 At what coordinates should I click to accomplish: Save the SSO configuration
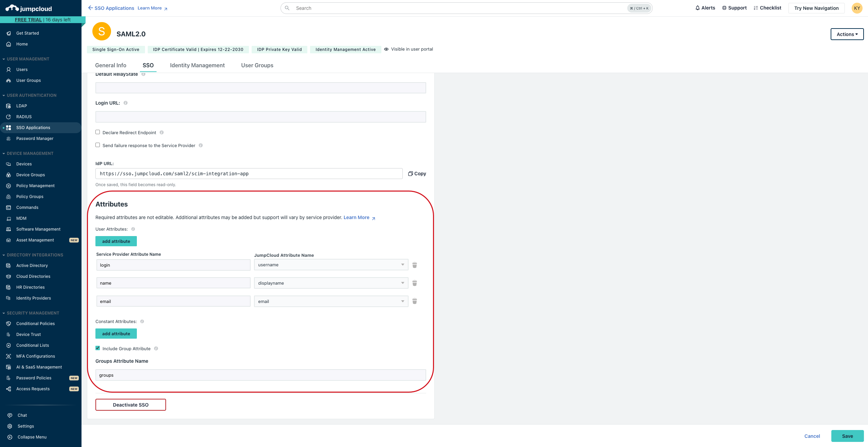pos(847,436)
